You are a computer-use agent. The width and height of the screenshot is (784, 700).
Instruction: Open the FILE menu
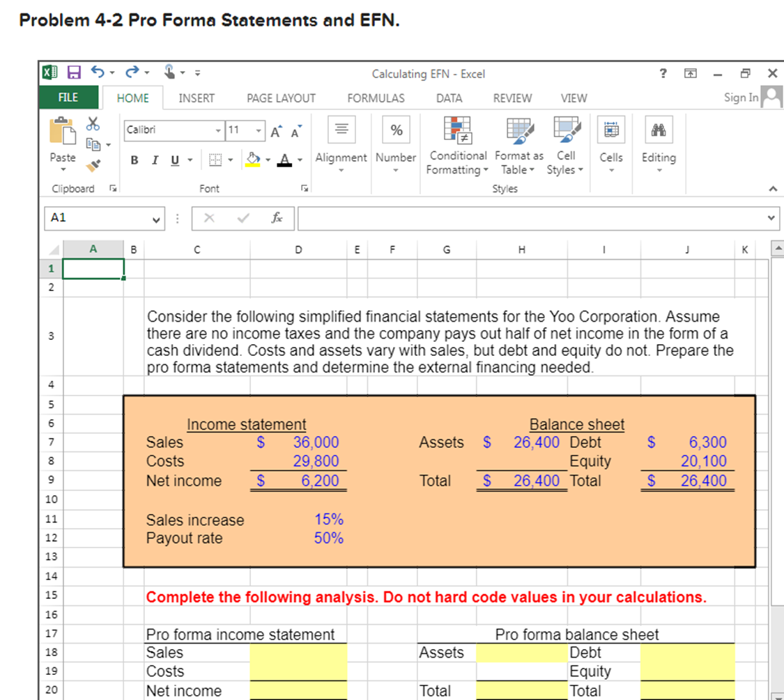click(x=68, y=98)
